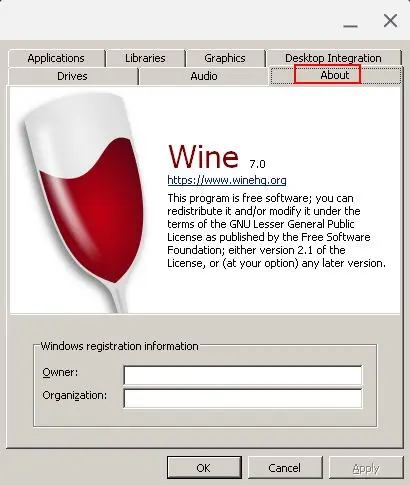Confirm settings with the OK button
The height and width of the screenshot is (485, 410).
click(x=204, y=468)
